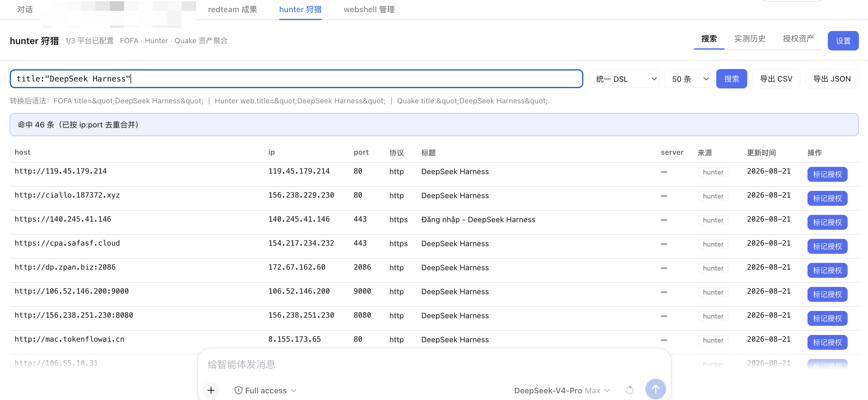Viewport: 868px width, 400px height.
Task: Mark 106.52.146.200:9000 row as authorized
Action: 827,294
